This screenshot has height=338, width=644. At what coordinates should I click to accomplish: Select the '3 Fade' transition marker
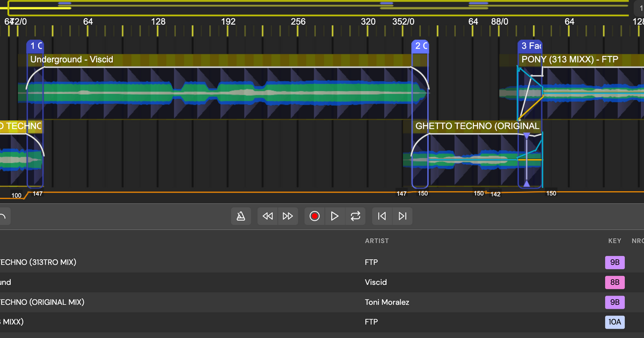click(530, 46)
